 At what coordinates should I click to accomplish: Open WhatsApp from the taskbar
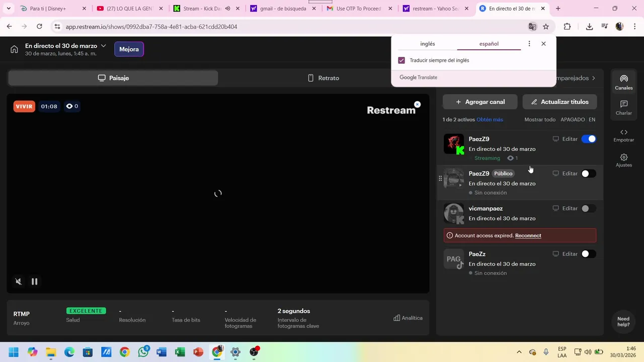click(x=143, y=352)
